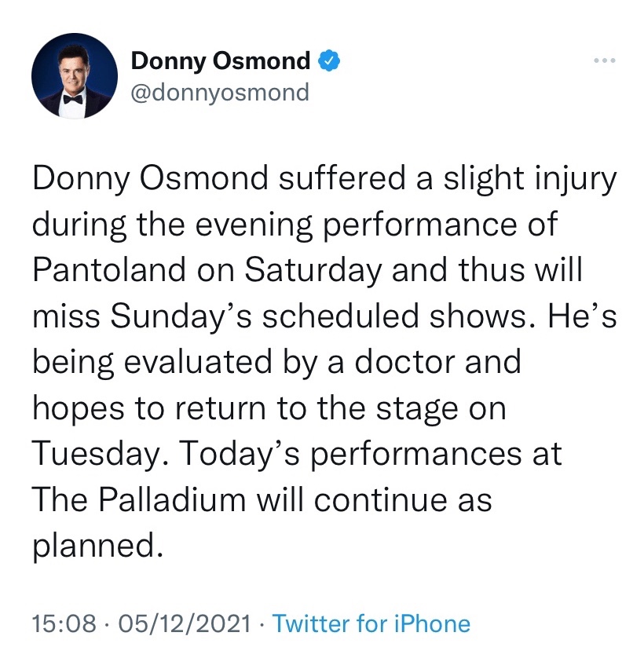This screenshot has height=647, width=644.
Task: Click the 05/12/2021 tweet date
Action: (x=184, y=624)
